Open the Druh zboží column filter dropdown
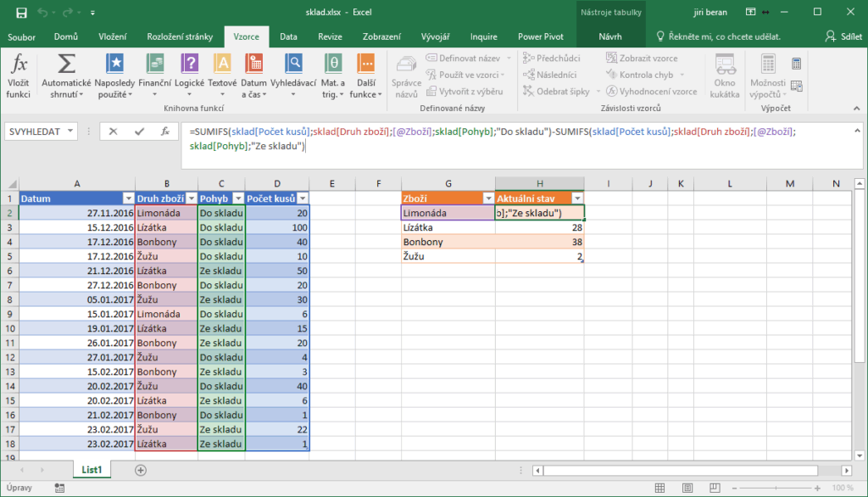This screenshot has height=497, width=868. coord(190,198)
